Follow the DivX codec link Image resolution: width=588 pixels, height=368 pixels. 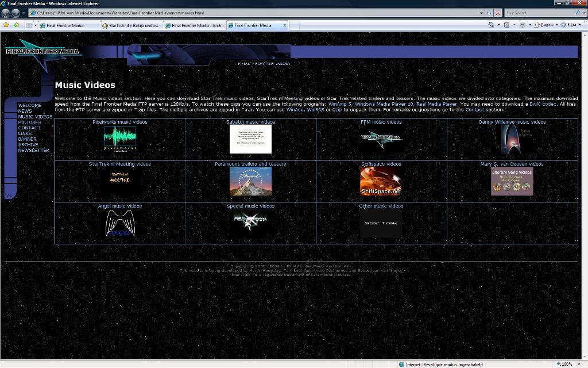[543, 104]
